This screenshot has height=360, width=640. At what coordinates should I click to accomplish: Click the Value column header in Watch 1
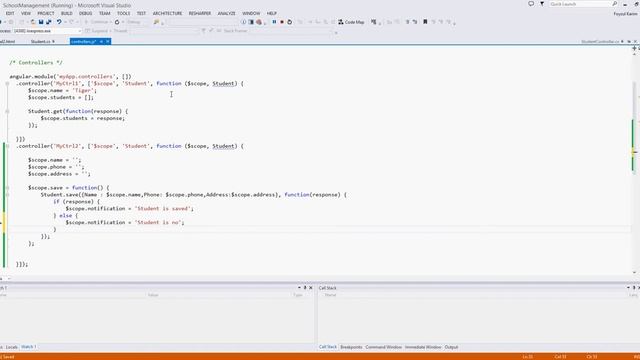coord(153,295)
